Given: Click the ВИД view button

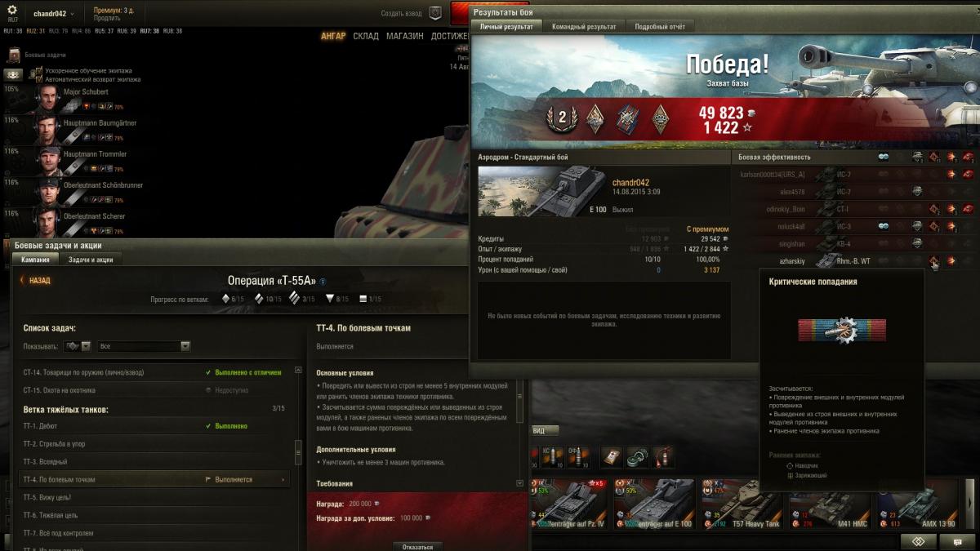Looking at the screenshot, I should coord(545,431).
